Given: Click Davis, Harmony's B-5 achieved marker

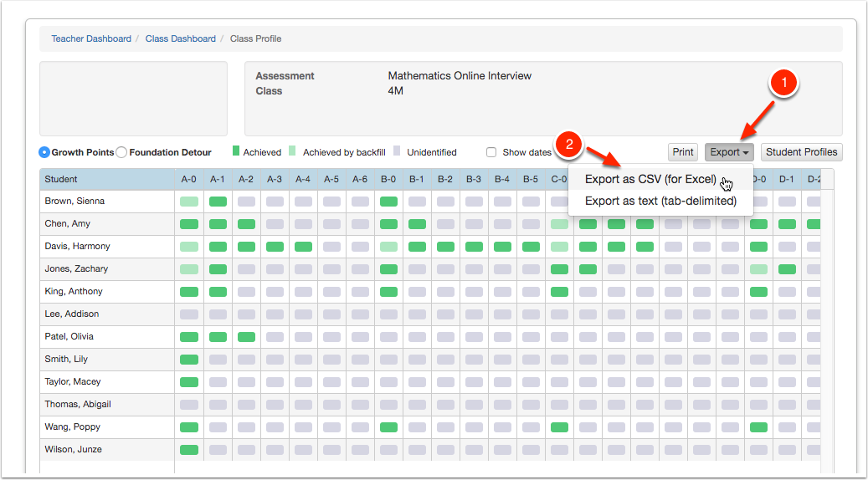Looking at the screenshot, I should pos(531,247).
